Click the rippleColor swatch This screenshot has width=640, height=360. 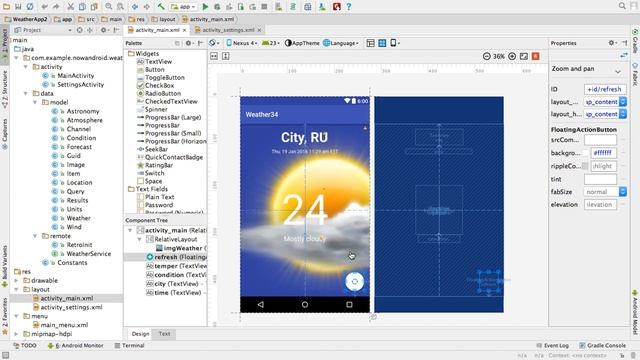586,166
